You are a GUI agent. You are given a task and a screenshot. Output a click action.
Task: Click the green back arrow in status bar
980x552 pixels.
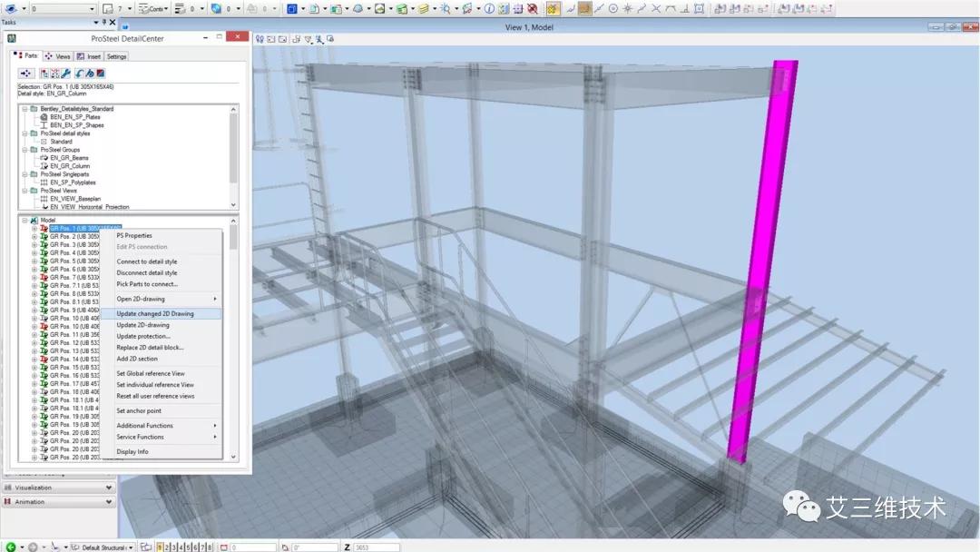tap(11, 547)
